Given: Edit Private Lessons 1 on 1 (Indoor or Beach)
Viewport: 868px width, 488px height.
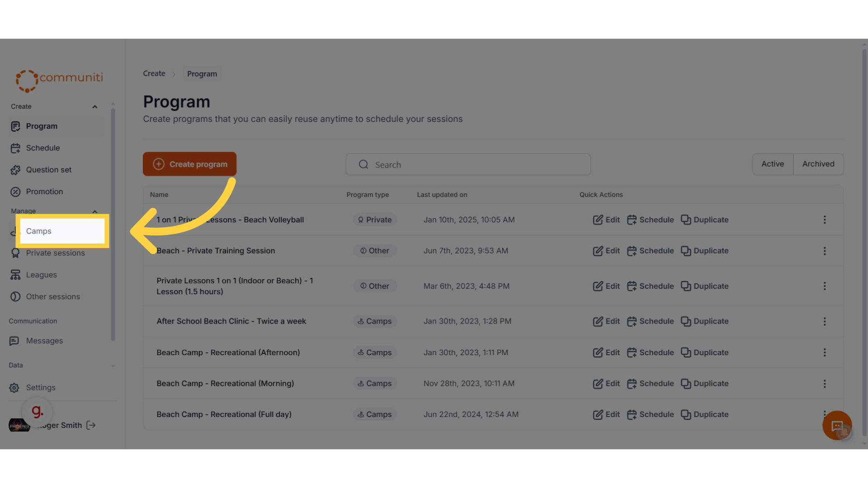Looking at the screenshot, I should pyautogui.click(x=606, y=286).
